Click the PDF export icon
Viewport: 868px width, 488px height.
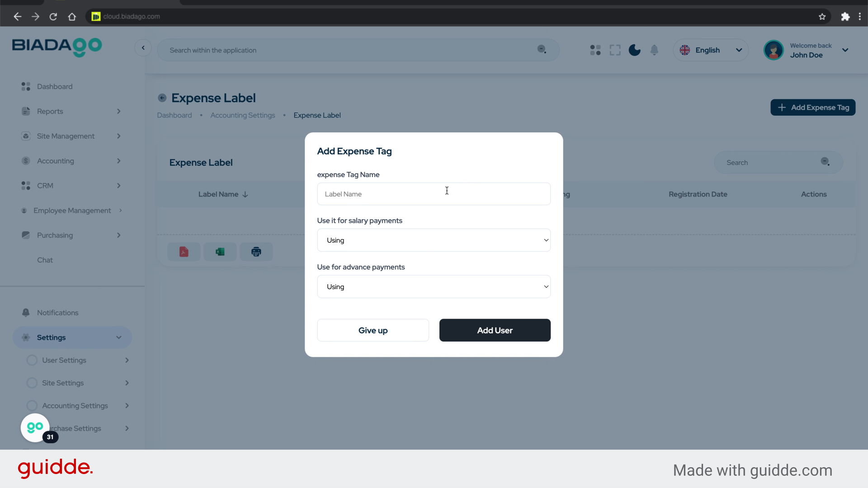[184, 252]
